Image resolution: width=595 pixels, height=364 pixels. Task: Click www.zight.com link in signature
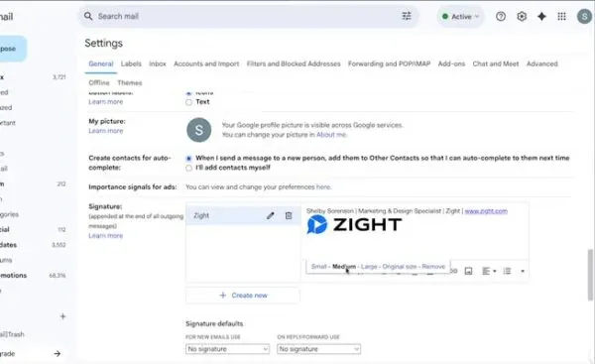pos(486,211)
